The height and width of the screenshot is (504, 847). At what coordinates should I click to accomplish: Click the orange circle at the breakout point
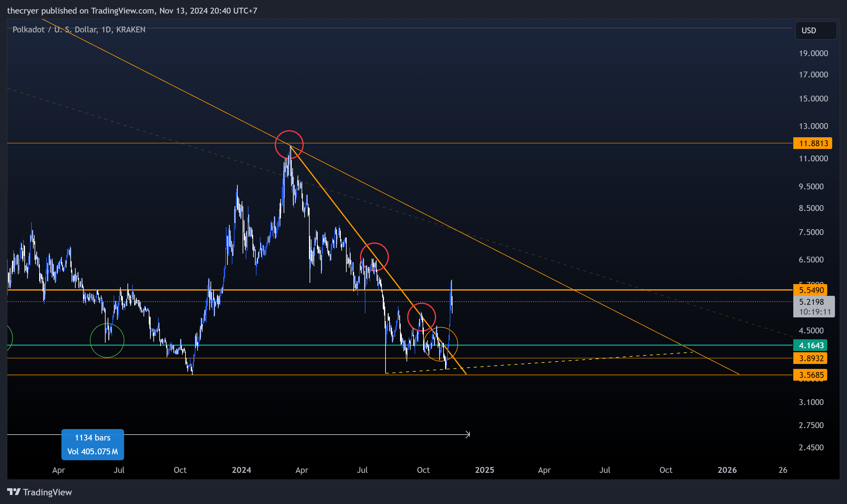point(441,344)
